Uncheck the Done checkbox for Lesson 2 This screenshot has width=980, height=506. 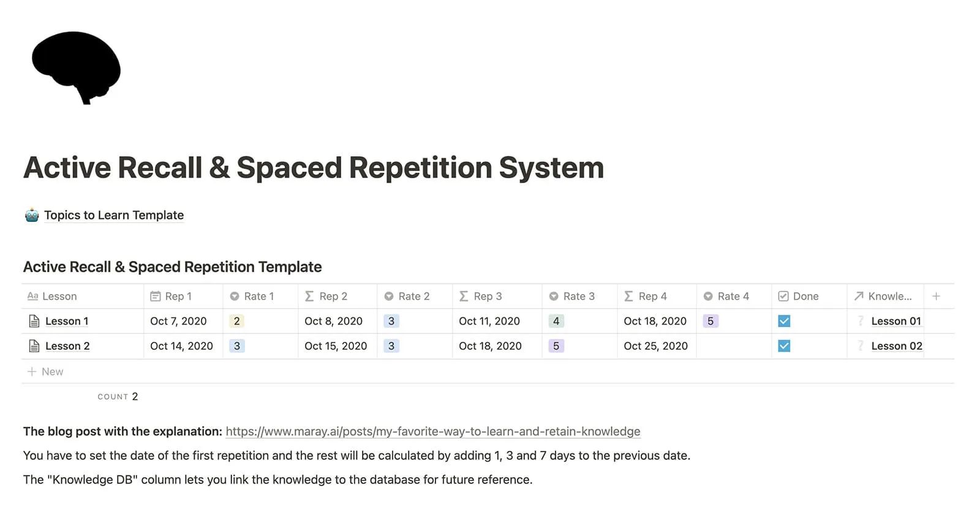(784, 346)
